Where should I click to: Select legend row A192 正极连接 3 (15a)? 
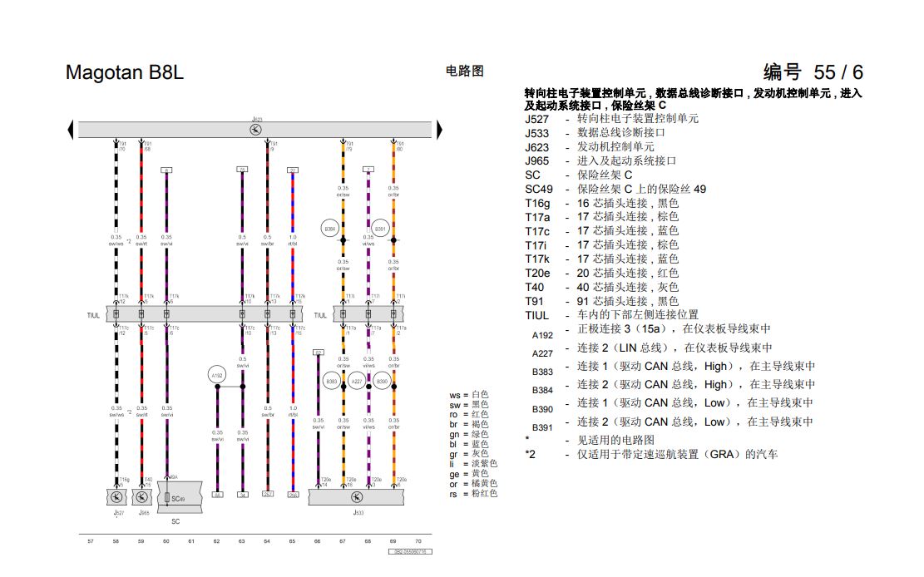pyautogui.click(x=651, y=332)
